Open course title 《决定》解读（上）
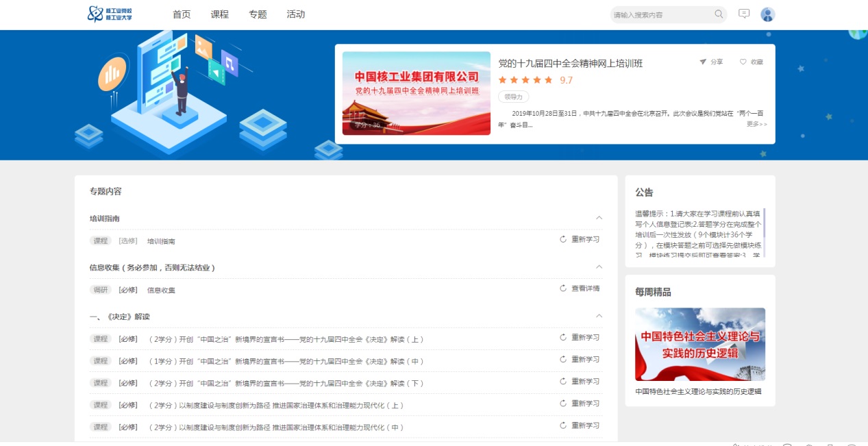This screenshot has width=868, height=446. coord(286,339)
